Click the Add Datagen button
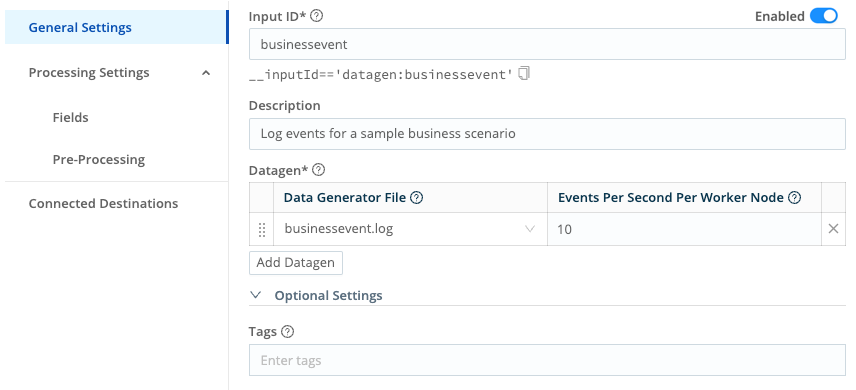The width and height of the screenshot is (856, 390). [x=296, y=263]
